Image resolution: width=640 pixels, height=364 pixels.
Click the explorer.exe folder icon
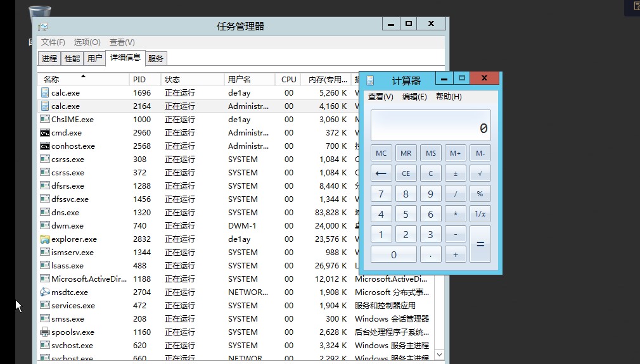pyautogui.click(x=45, y=239)
